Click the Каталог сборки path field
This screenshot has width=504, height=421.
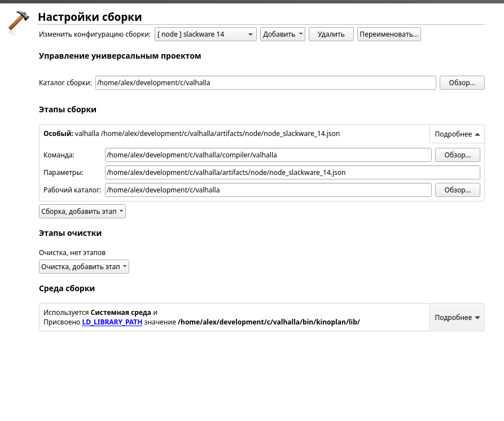click(x=265, y=82)
